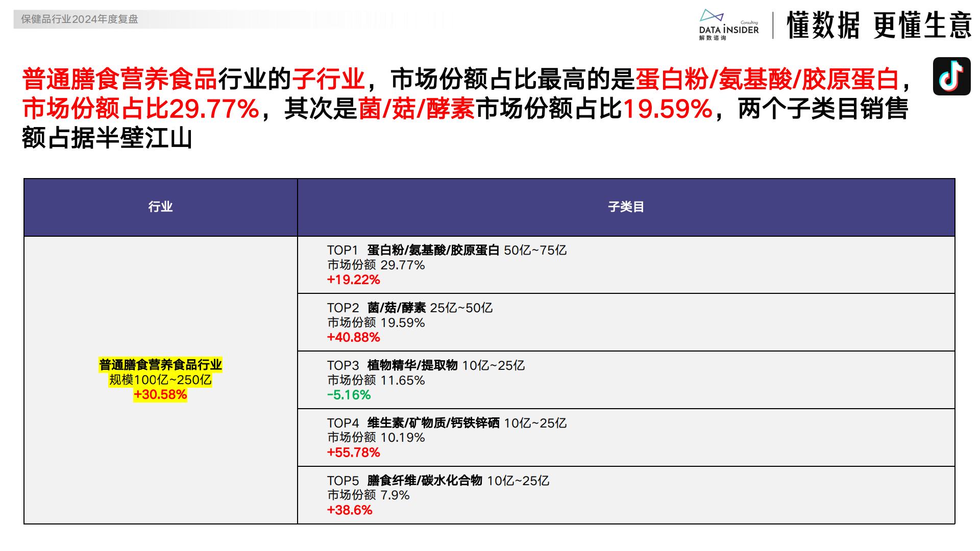Click 市场份额 10.19% in the table
This screenshot has width=980, height=551.
click(376, 437)
